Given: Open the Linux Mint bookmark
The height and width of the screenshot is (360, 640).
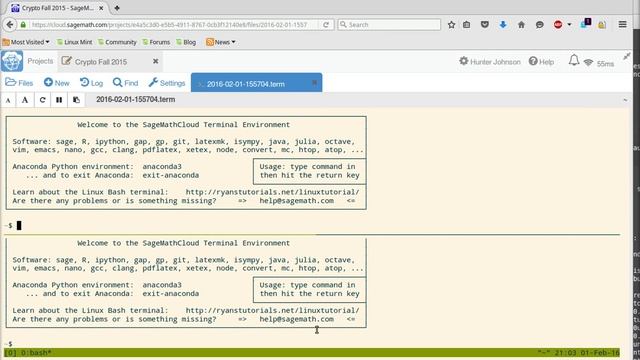Looking at the screenshot, I should coord(74,42).
